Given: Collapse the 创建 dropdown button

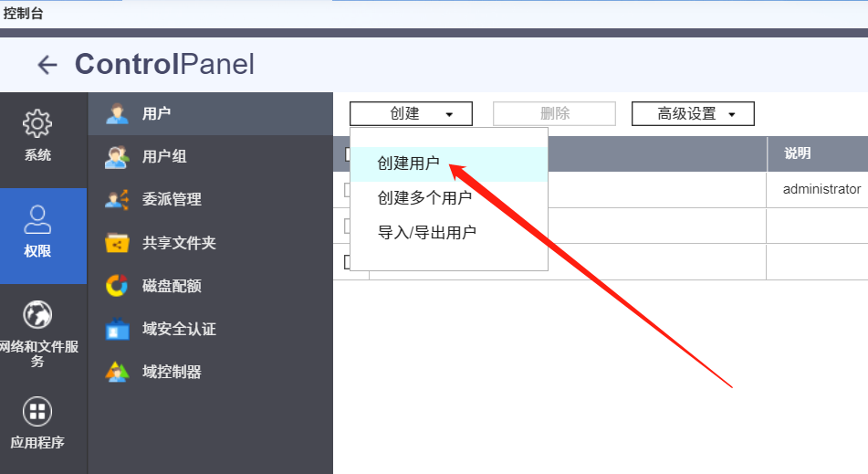Looking at the screenshot, I should point(411,114).
